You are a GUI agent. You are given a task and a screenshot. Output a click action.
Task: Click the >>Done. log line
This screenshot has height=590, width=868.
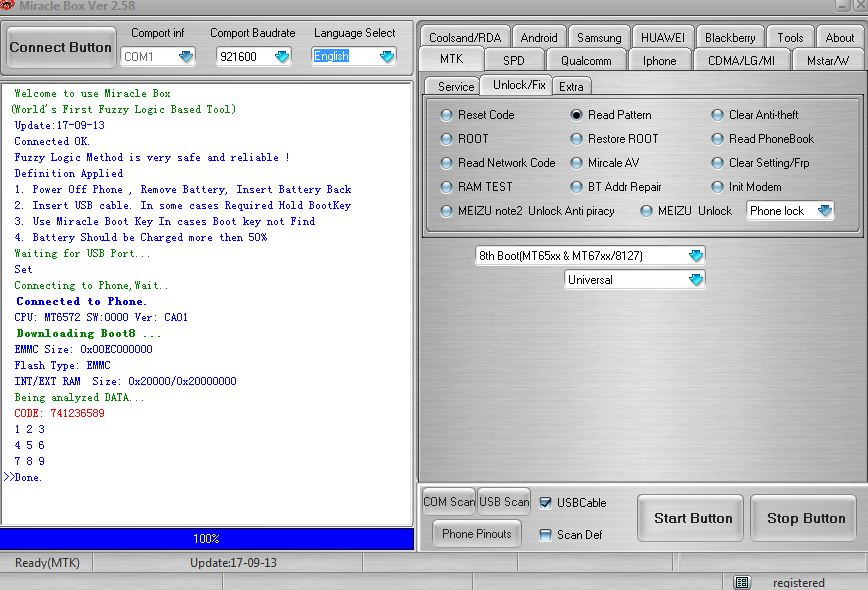tap(23, 478)
